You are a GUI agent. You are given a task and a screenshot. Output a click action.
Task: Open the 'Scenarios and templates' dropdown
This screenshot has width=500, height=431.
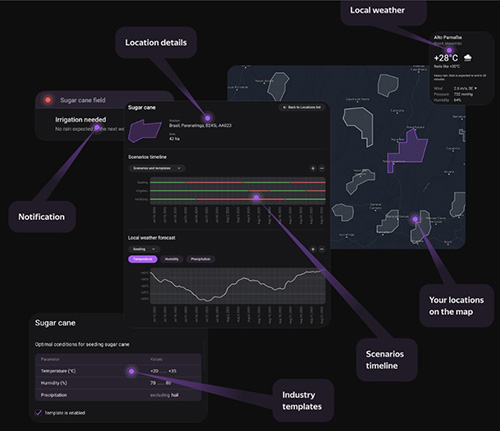coord(157,168)
